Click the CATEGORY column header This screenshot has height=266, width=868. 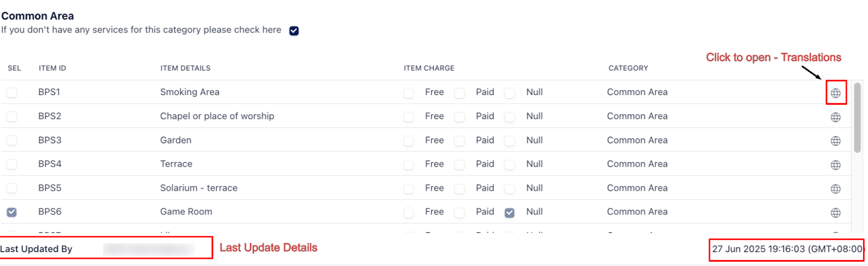pyautogui.click(x=628, y=68)
